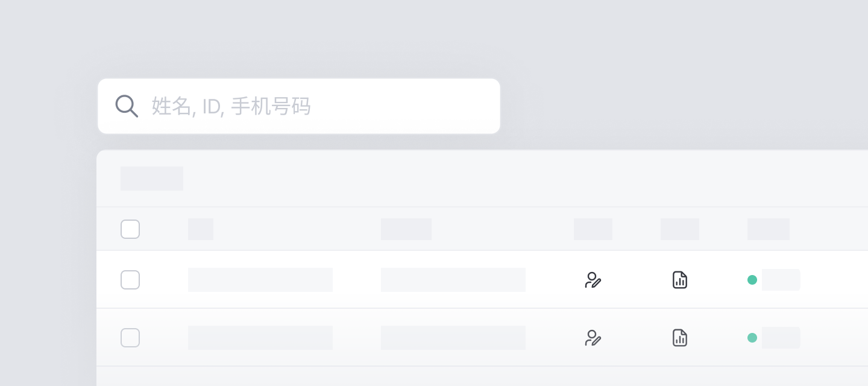This screenshot has width=868, height=386.
Task: Open first row's name cell beside checkbox
Action: pos(260,280)
